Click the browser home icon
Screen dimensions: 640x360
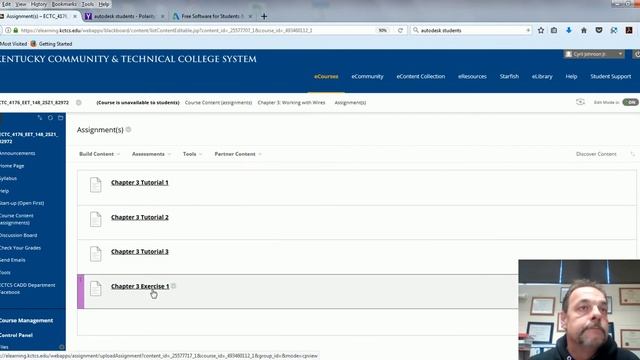[584, 30]
